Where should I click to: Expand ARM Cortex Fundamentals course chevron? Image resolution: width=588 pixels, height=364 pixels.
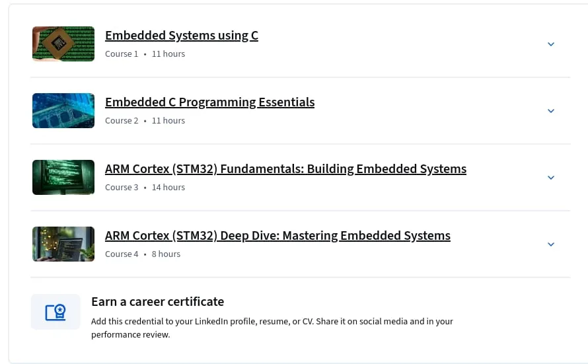point(550,178)
